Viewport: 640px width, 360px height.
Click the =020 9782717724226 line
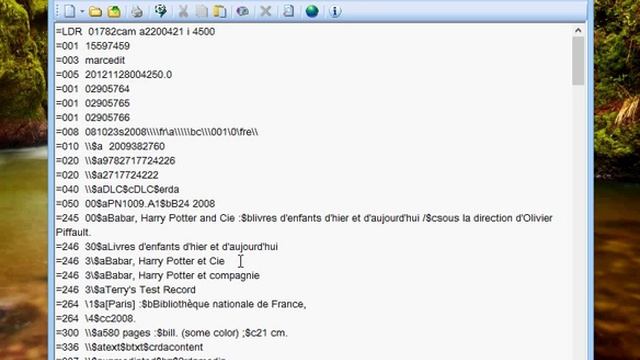tap(116, 160)
